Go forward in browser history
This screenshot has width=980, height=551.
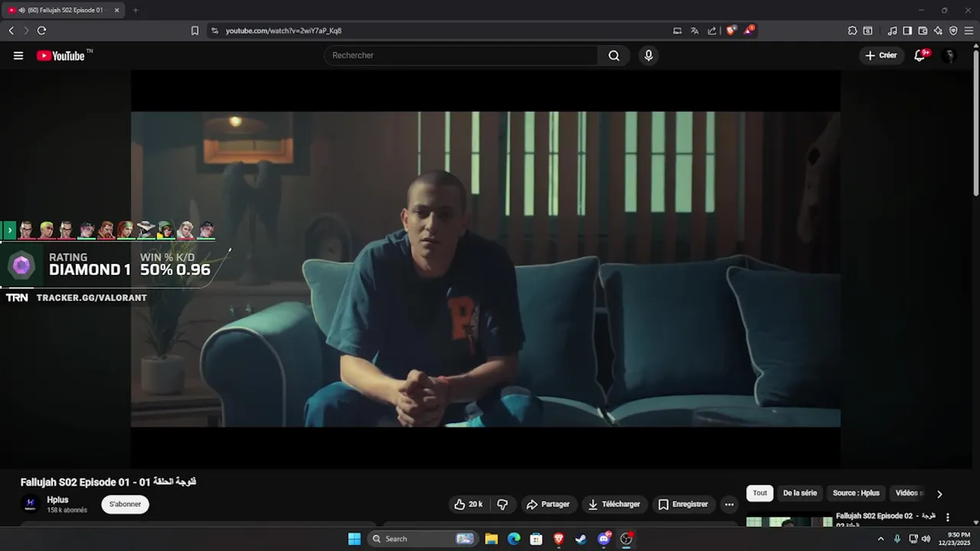click(x=25, y=31)
